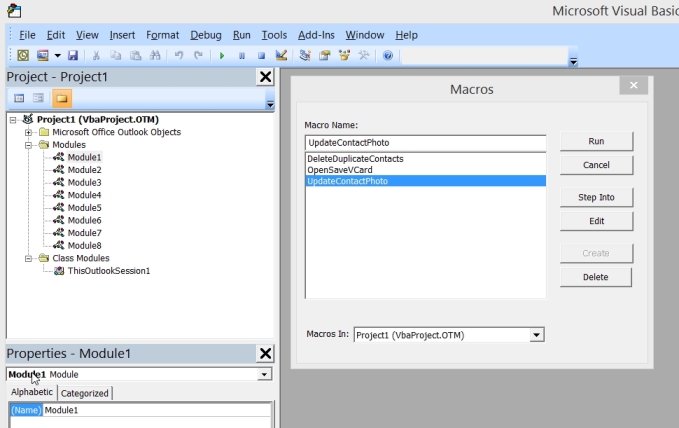Switch to Microsoft Outlook view icon

[23, 55]
